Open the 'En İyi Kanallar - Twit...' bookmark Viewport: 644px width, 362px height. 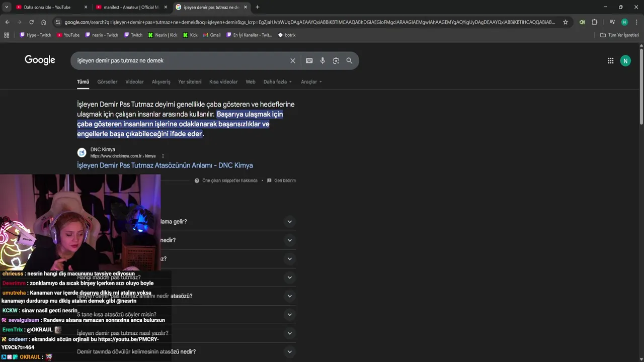point(249,35)
